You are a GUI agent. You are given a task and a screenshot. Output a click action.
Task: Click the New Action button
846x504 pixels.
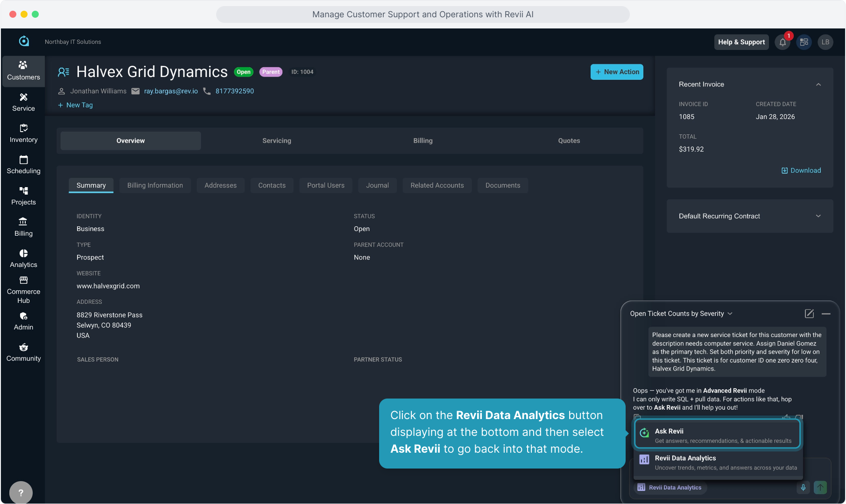coord(616,72)
